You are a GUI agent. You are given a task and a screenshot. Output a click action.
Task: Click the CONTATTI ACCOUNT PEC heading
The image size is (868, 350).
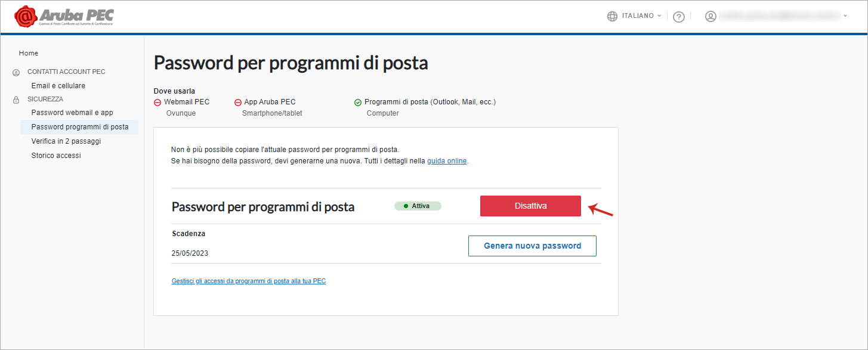click(66, 72)
